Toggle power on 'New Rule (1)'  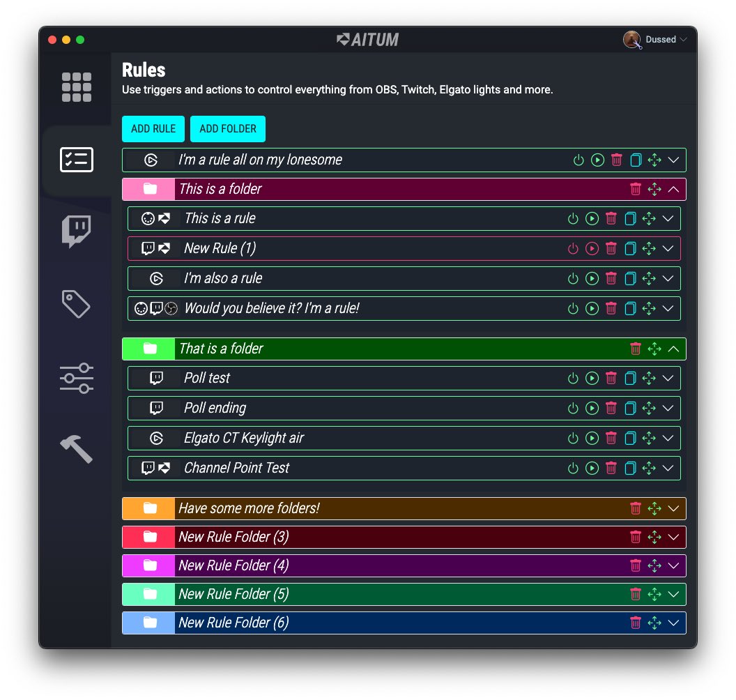click(x=572, y=248)
